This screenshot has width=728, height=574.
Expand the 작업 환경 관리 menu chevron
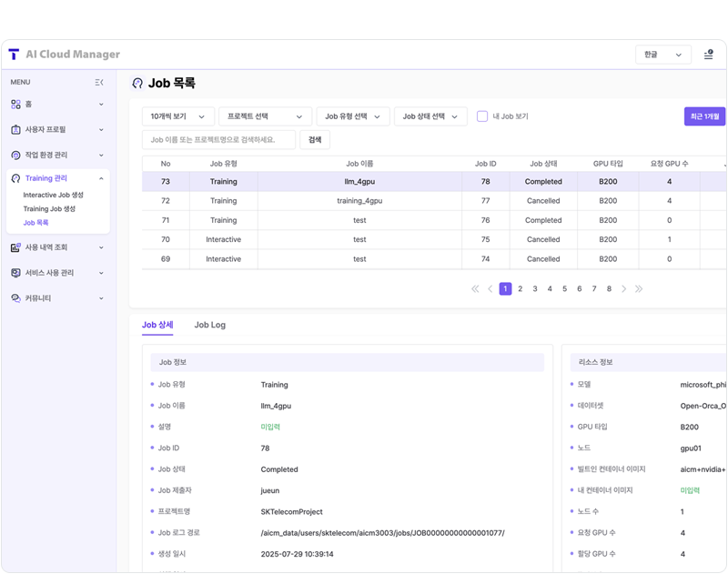101,155
